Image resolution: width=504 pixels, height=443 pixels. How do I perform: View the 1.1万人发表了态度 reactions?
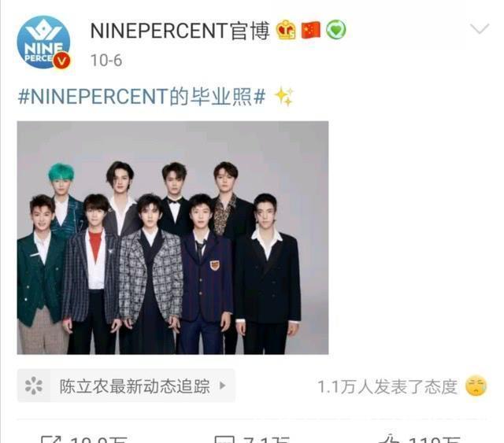point(387,386)
